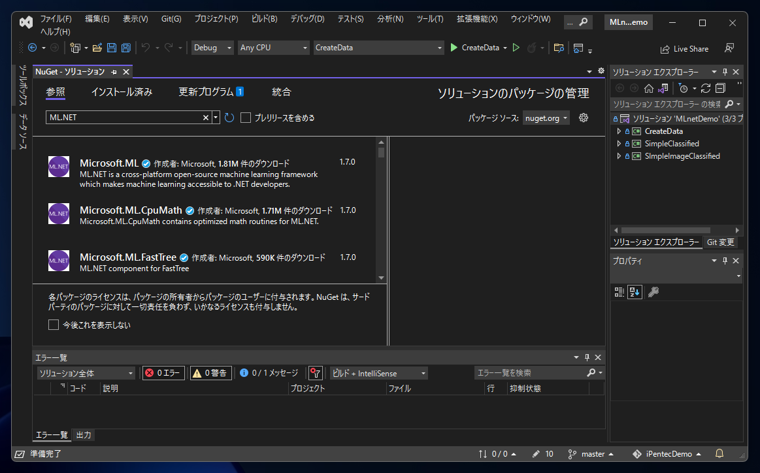Open the search magnifier in title bar
Image resolution: width=760 pixels, height=473 pixels.
[584, 22]
